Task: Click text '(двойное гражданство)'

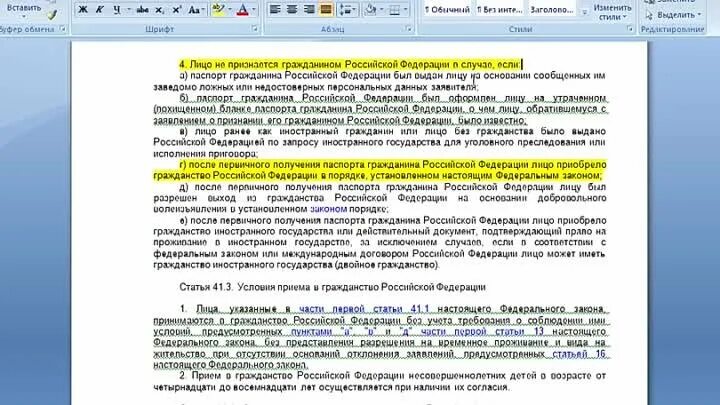Action: point(387,265)
